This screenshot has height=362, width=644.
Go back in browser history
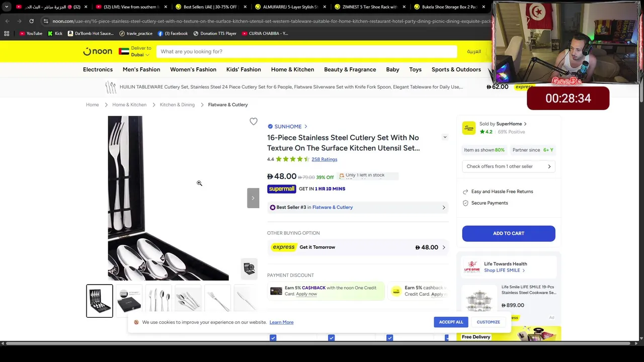7,21
